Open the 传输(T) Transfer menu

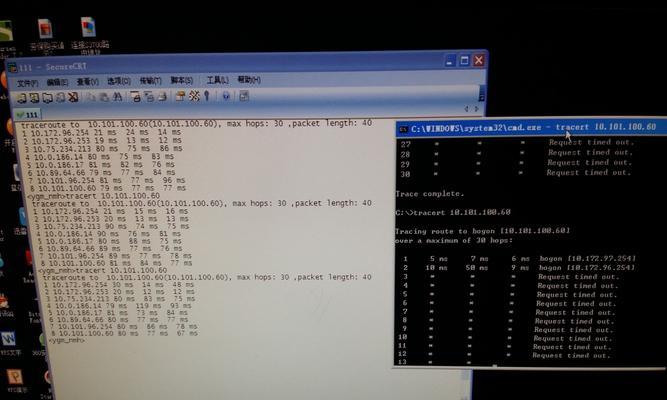coord(150,81)
